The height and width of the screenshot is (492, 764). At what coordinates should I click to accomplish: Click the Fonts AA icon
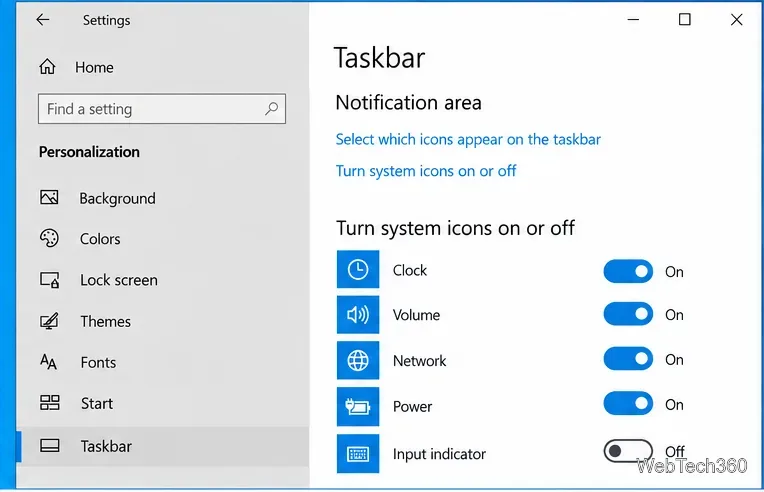tap(48, 362)
